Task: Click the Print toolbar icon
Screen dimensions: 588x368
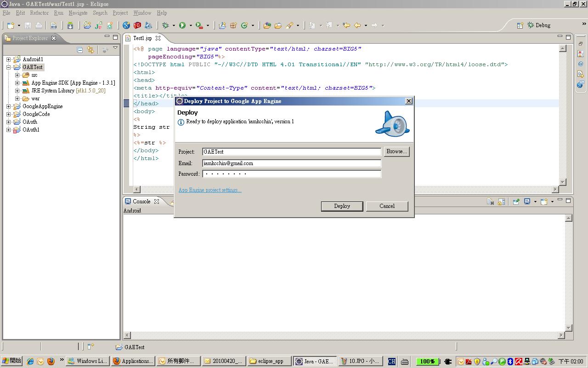Action: [x=39, y=25]
